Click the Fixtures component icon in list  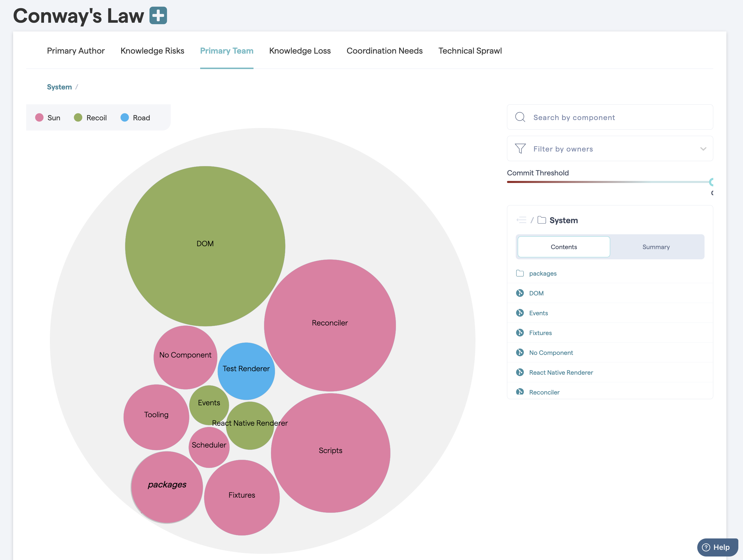pos(520,332)
